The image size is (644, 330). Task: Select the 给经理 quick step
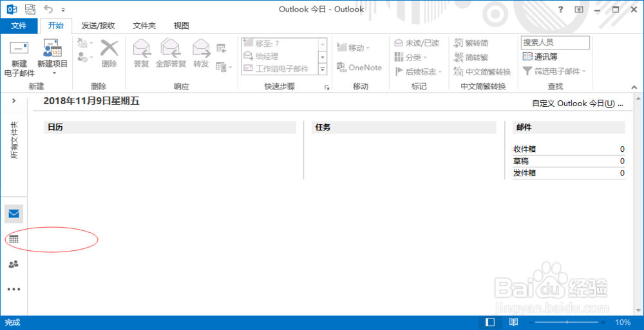coord(279,56)
